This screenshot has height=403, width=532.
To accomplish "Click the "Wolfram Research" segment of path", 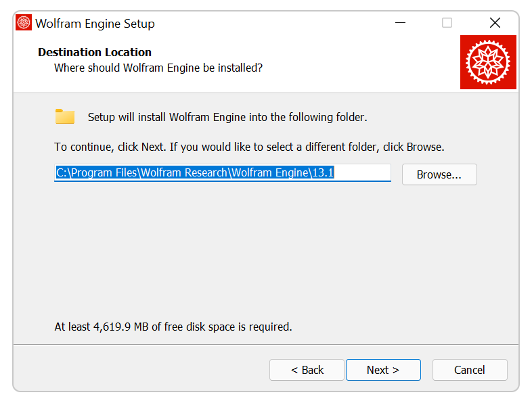I will point(184,173).
